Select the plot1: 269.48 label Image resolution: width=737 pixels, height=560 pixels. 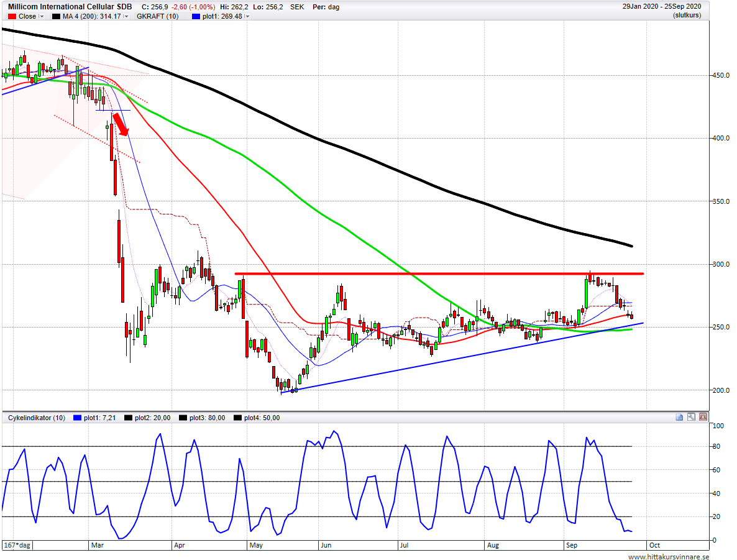click(x=222, y=16)
